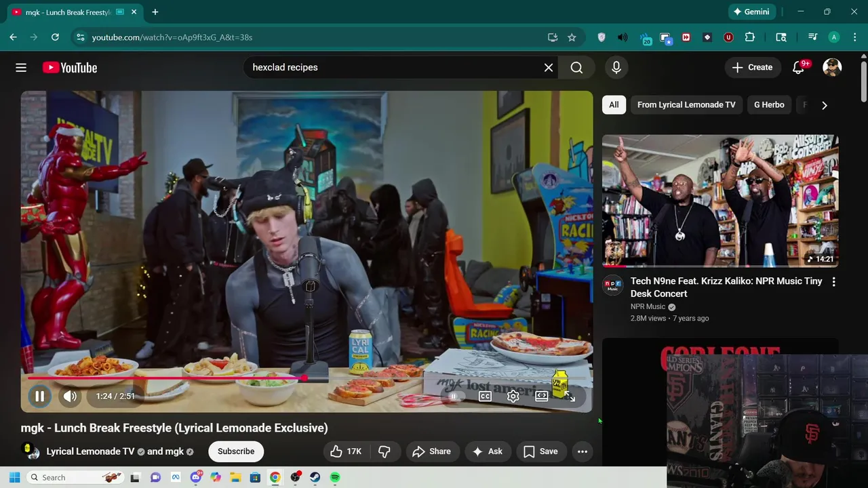Open the Lyrical Lemonade channel avatar
Screen dimensions: 868x488
coord(31,451)
